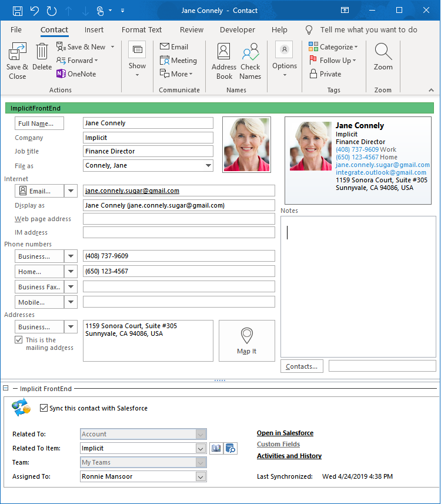This screenshot has height=504, width=441.
Task: Click the Related To Item lookup book icon
Action: coord(216,449)
